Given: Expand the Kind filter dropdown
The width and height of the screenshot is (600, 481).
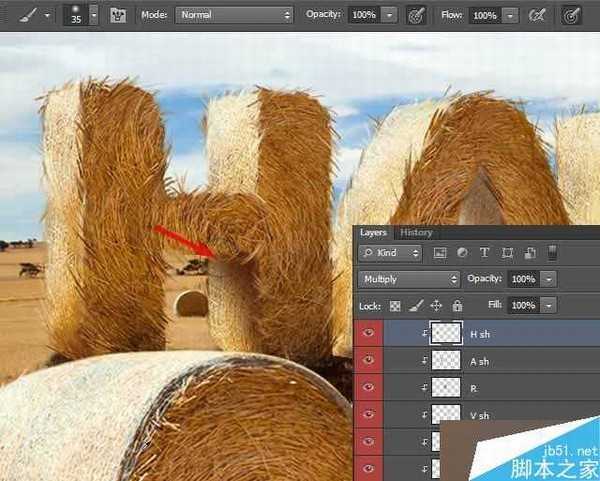Looking at the screenshot, I should point(389,254).
